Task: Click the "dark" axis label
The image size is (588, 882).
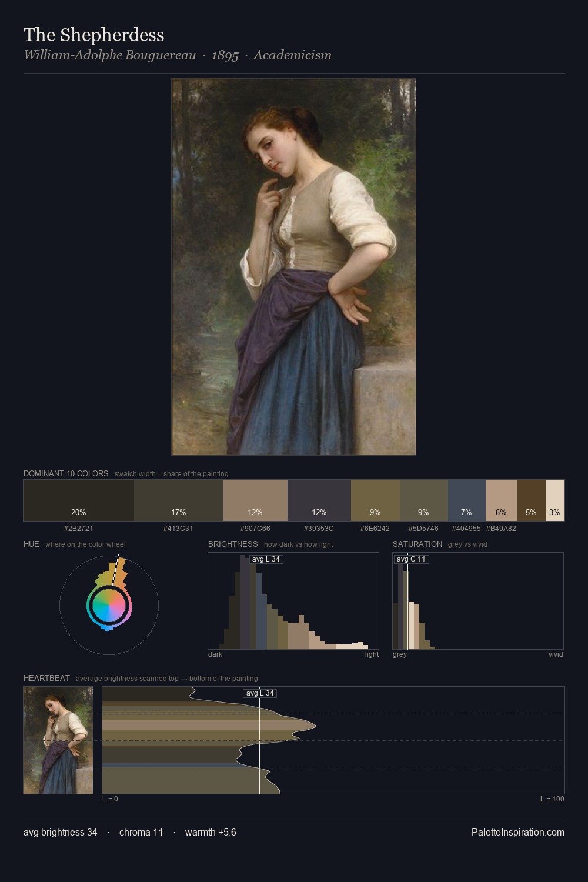Action: pyautogui.click(x=215, y=654)
